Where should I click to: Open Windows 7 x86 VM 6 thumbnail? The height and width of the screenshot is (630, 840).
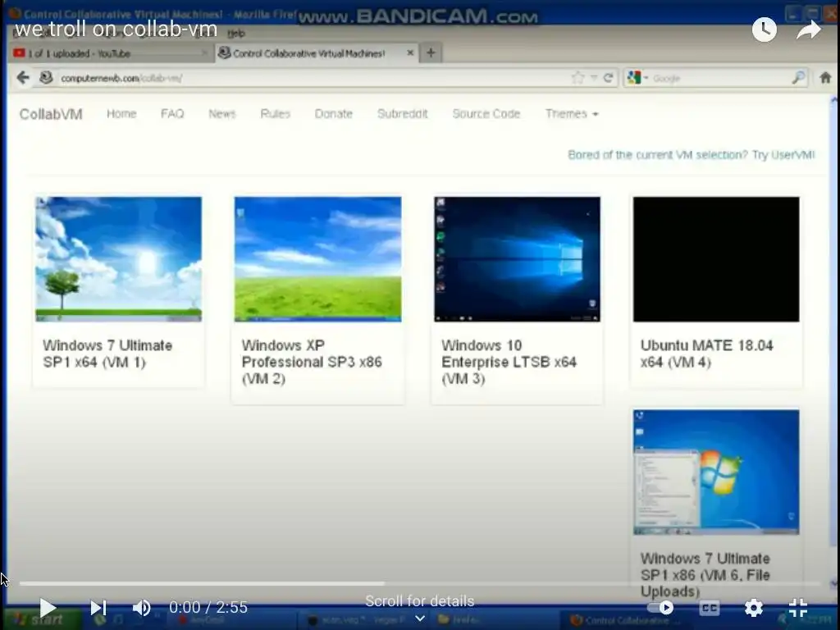716,472
